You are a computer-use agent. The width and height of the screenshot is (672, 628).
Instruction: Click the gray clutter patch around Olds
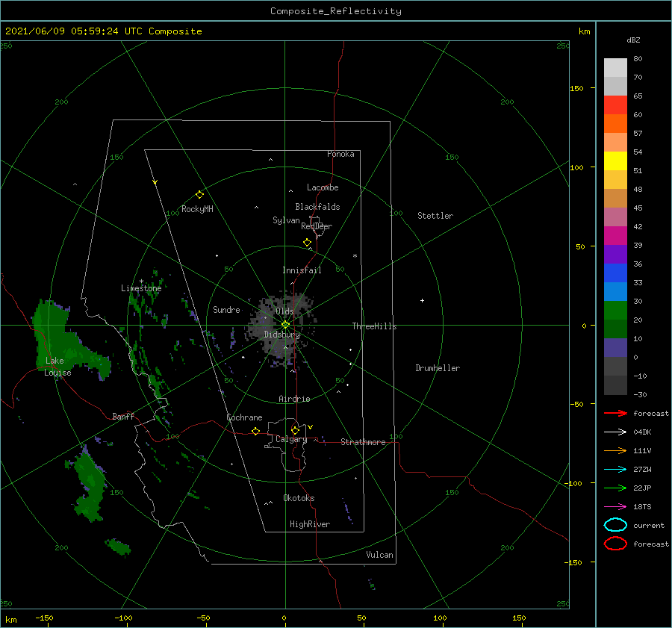(282, 329)
